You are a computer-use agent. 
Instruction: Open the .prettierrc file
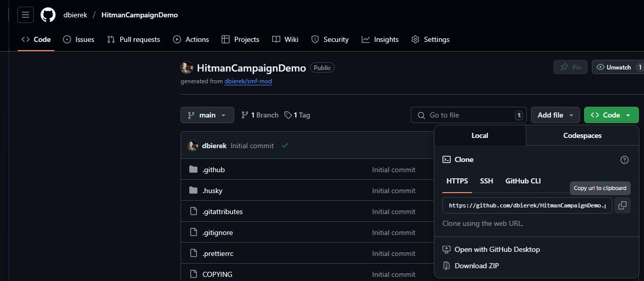218,253
